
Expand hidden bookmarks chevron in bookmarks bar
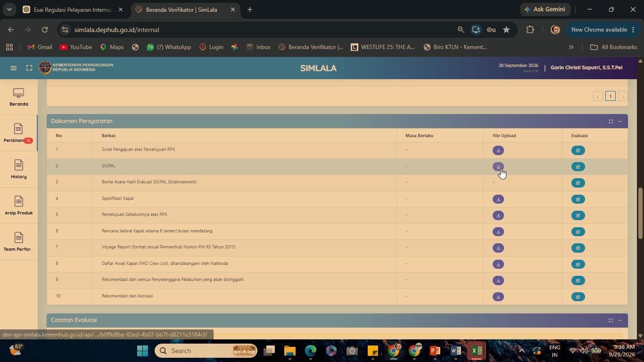(x=571, y=47)
